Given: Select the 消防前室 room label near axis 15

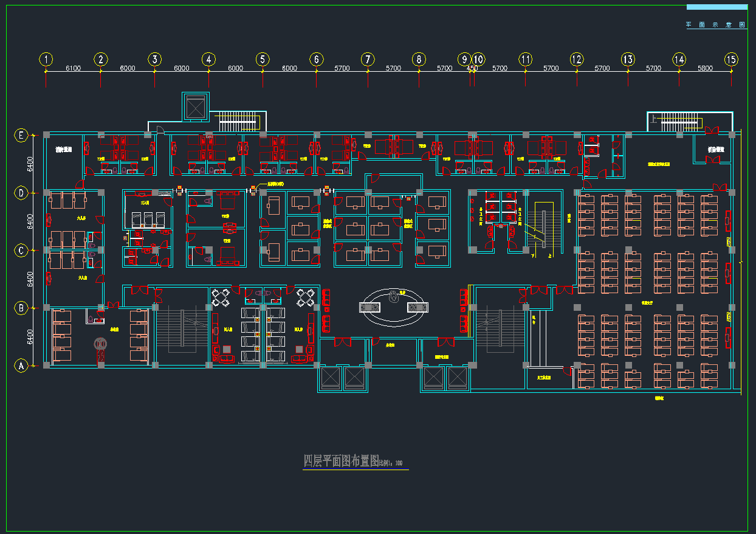Looking at the screenshot, I should (715, 150).
